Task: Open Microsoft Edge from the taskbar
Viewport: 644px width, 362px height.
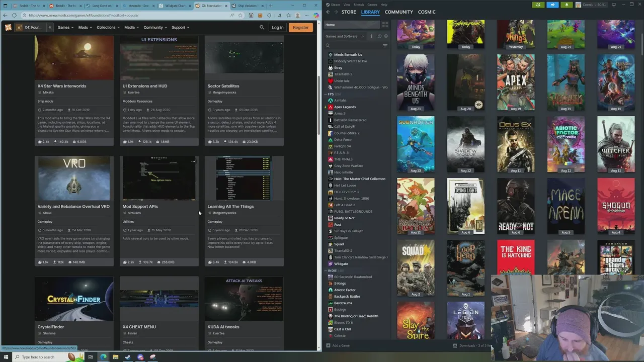Action: (x=103, y=357)
